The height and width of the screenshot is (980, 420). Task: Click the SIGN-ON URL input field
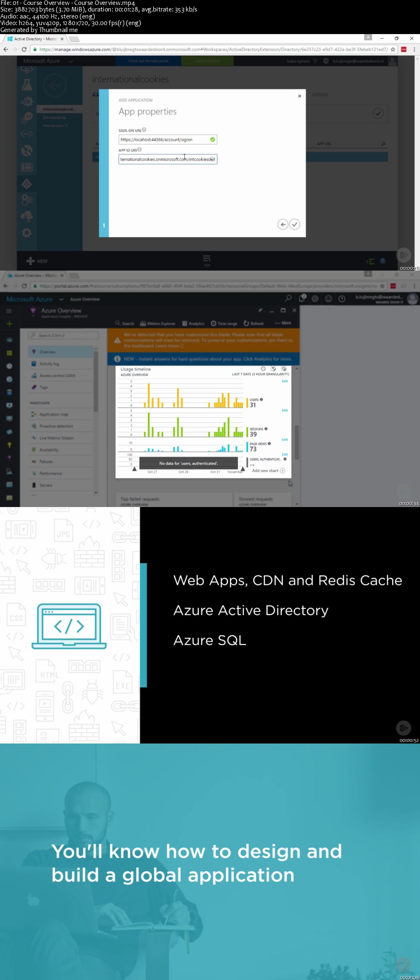click(x=168, y=140)
